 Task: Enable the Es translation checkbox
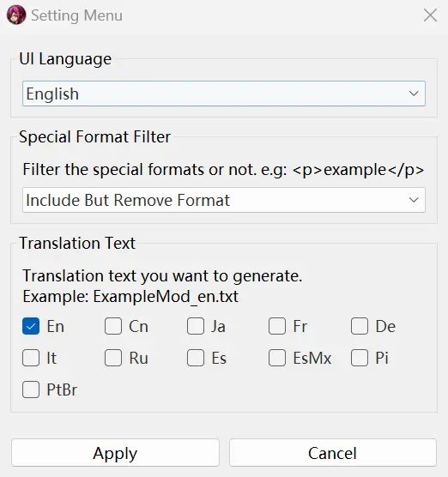[x=196, y=358]
